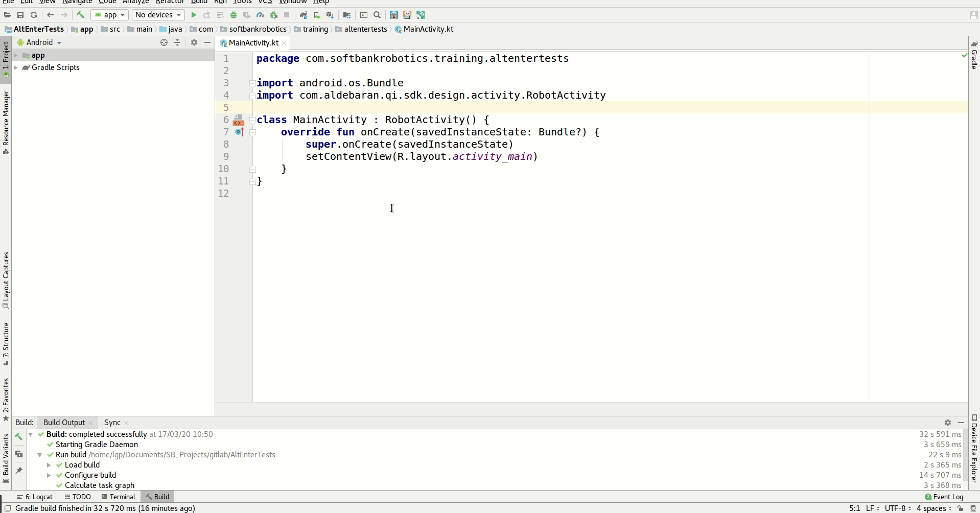
Task: Open Project panel settings gear
Action: pos(194,42)
